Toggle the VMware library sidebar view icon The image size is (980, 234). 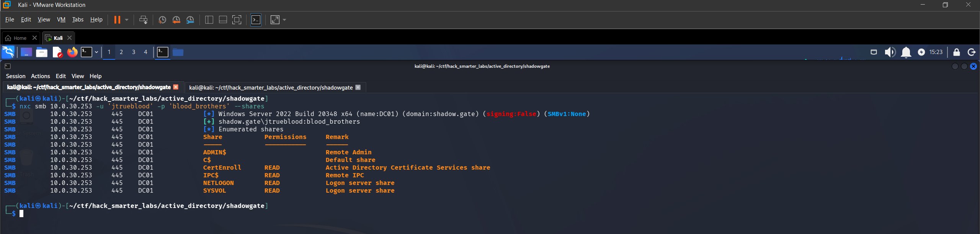(209, 20)
